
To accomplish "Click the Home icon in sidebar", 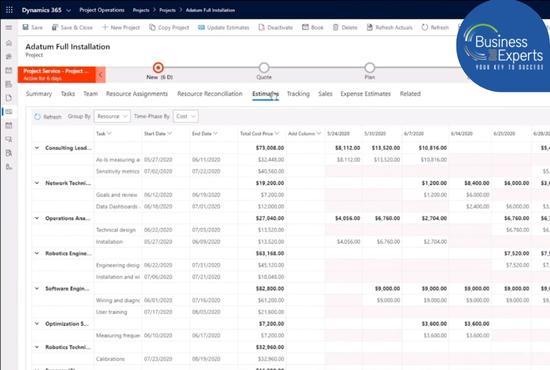I will point(9,43).
